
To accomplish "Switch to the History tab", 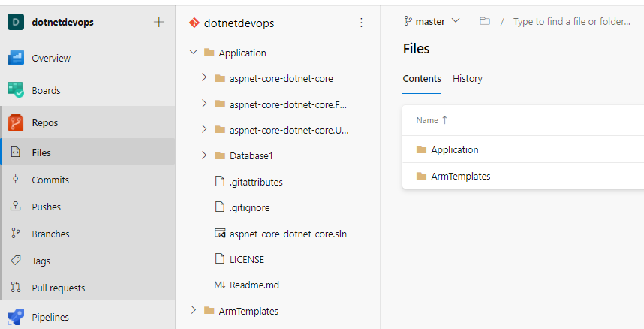I will tap(468, 79).
